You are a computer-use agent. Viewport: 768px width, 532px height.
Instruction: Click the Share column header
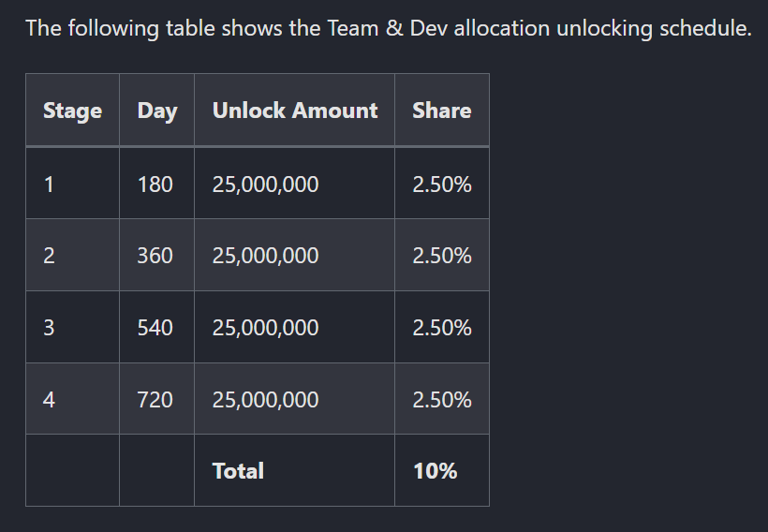click(442, 111)
